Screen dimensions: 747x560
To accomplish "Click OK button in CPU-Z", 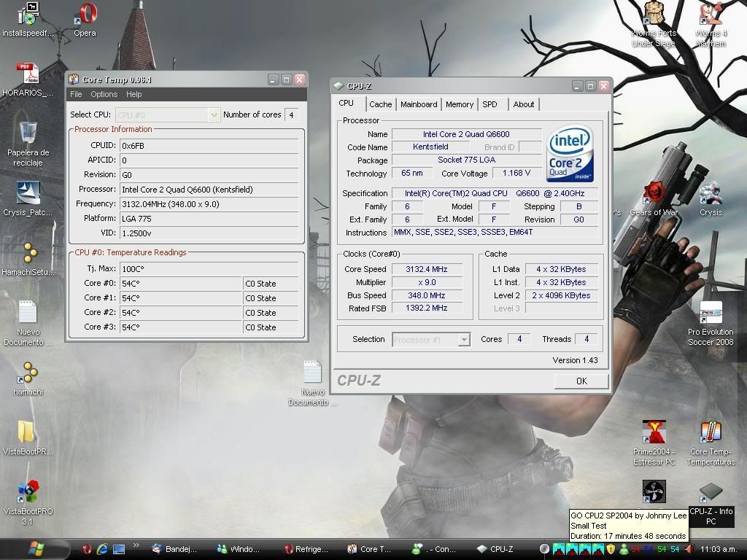I will (581, 381).
